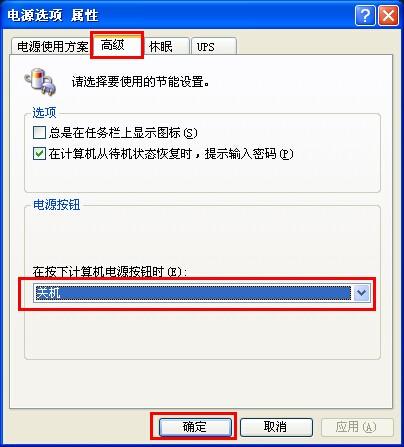Viewport: 404px width, 447px height.
Task: Switch to the 电源使用方案 tab
Action: pyautogui.click(x=52, y=46)
